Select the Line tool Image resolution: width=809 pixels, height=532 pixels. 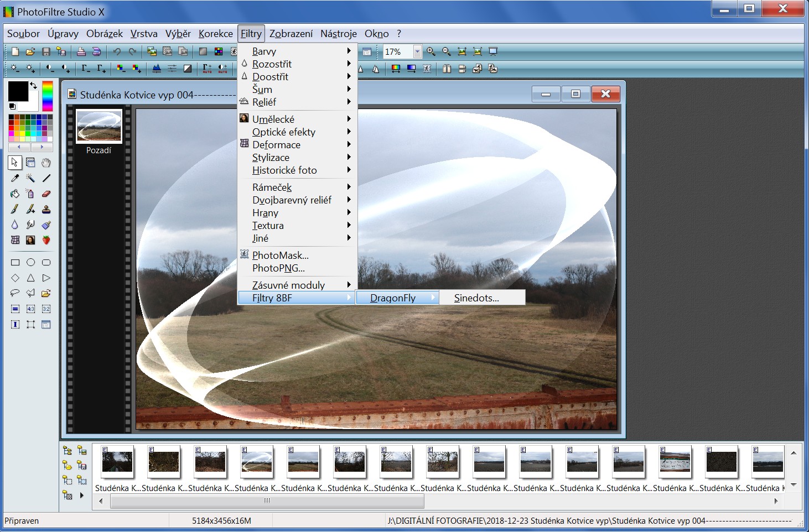pyautogui.click(x=46, y=178)
